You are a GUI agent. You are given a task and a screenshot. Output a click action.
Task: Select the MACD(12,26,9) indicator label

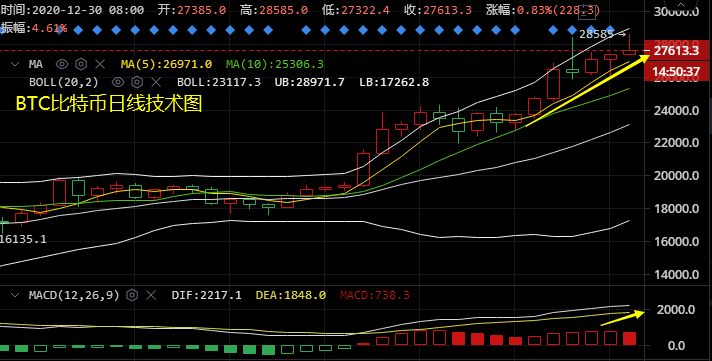[74, 295]
